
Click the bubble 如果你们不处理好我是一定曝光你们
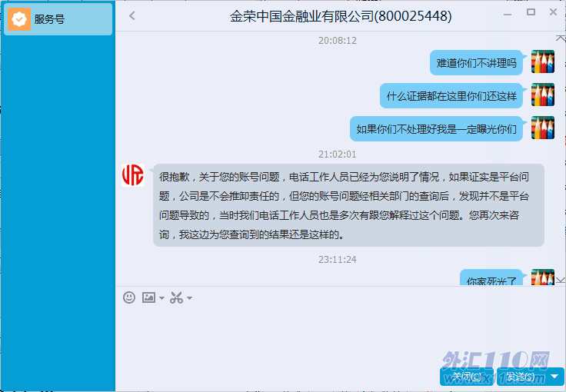coord(436,128)
